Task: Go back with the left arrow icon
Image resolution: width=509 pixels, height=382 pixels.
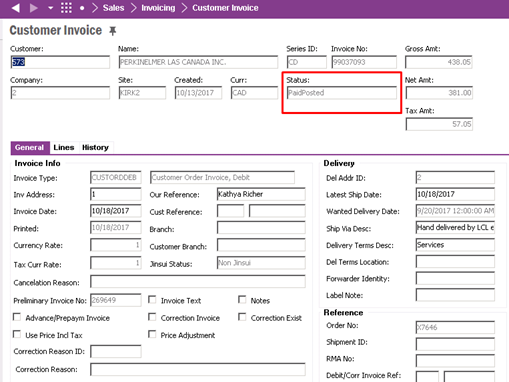Action: tap(15, 8)
